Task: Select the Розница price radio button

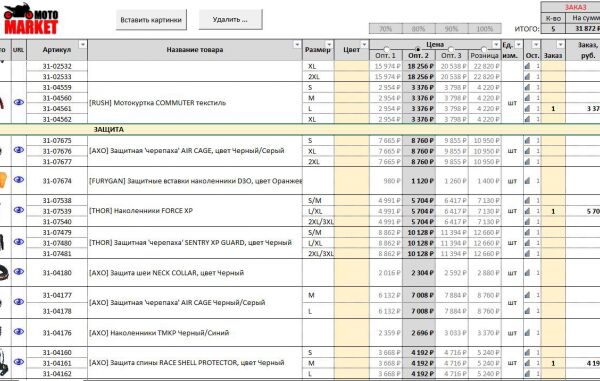Action: [484, 49]
